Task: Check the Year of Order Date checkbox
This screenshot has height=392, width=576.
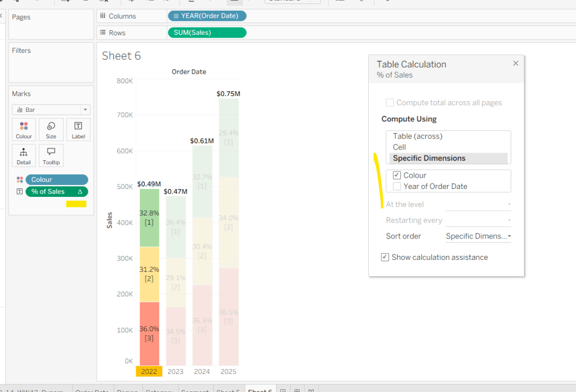Action: point(396,186)
